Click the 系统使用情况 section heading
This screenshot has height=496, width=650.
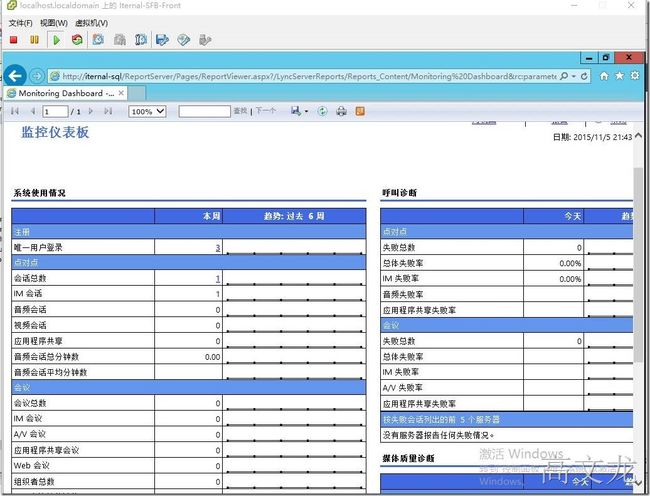[x=39, y=193]
